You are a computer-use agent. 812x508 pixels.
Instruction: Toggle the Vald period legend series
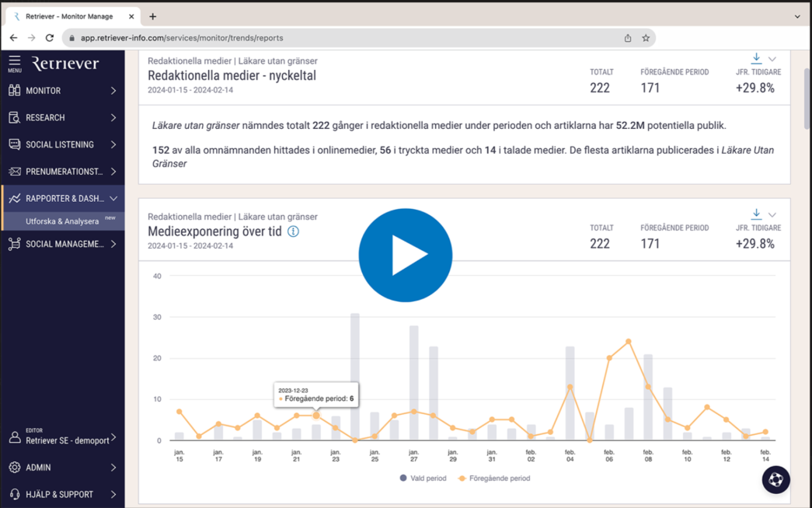[x=423, y=478]
